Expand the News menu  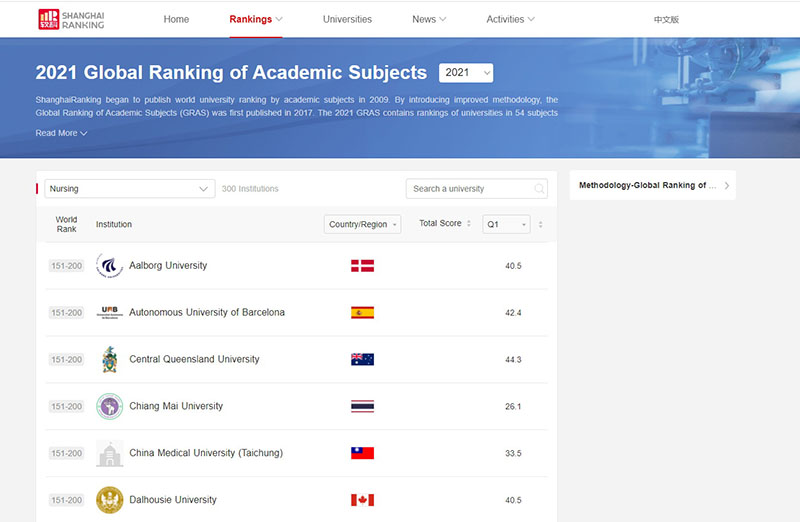[429, 19]
